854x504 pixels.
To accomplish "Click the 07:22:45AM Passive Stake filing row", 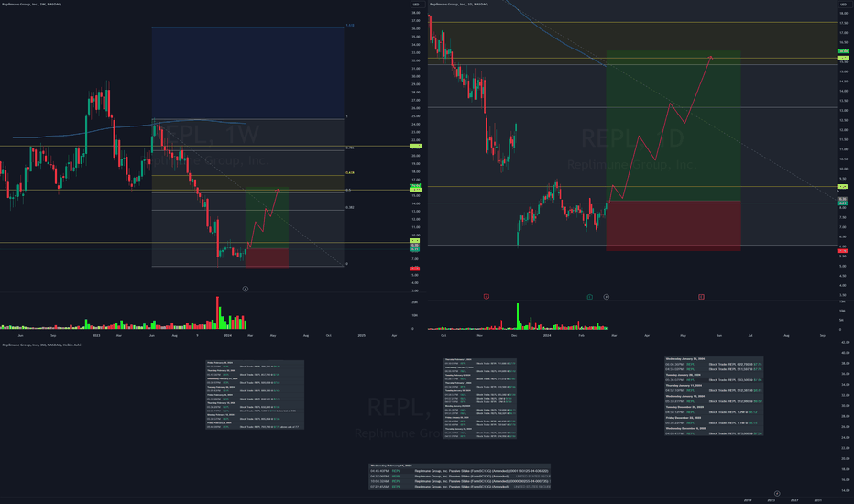I will 460,487.
